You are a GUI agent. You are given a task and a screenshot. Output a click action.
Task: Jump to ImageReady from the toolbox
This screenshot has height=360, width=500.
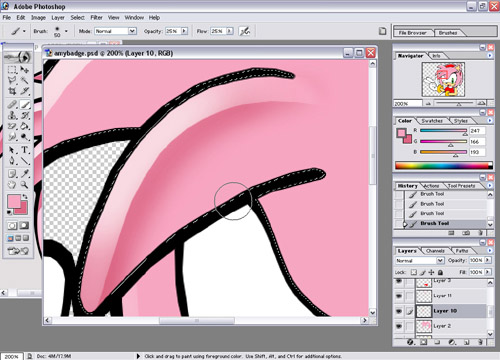coord(18,251)
